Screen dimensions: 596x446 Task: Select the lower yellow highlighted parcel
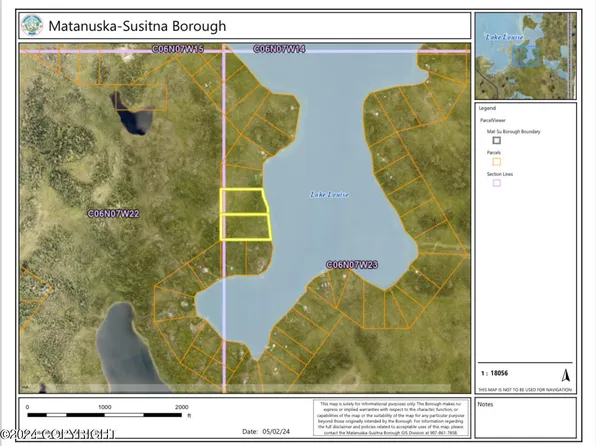(245, 227)
